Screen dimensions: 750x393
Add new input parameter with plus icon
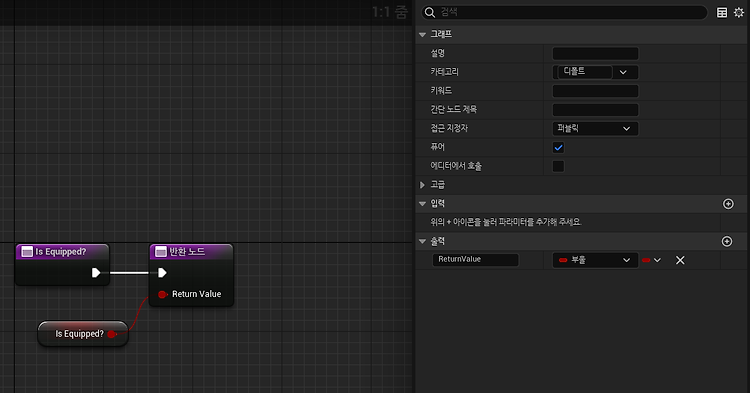(x=728, y=204)
